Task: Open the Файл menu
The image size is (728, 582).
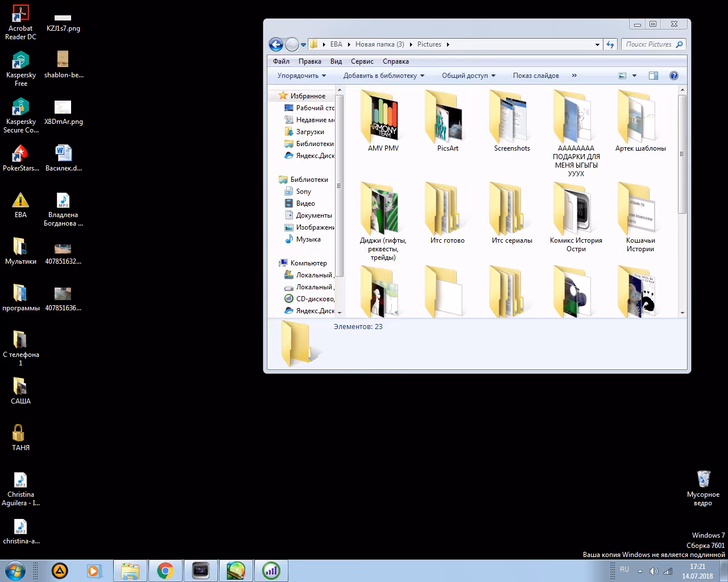Action: [x=281, y=61]
